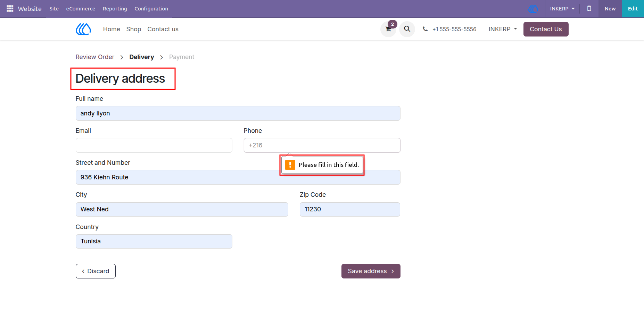This screenshot has height=324, width=644.
Task: Focus the Street and Number field
Action: [238, 177]
